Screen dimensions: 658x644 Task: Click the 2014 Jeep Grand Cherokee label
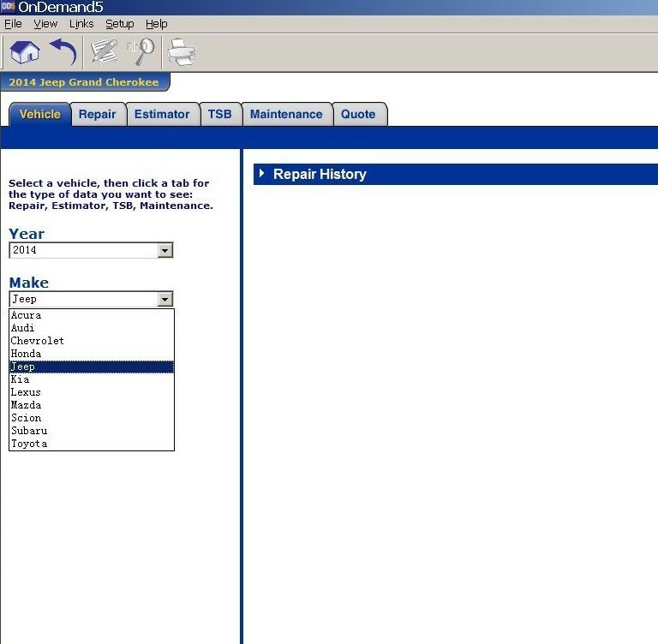coord(83,82)
